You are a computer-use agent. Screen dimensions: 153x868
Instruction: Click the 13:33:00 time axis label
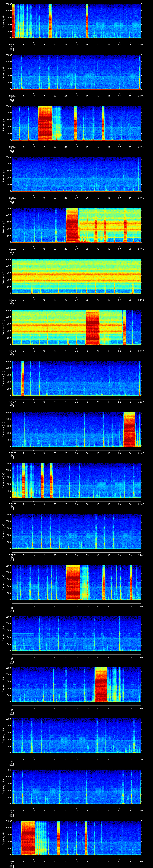tap(12, 606)
